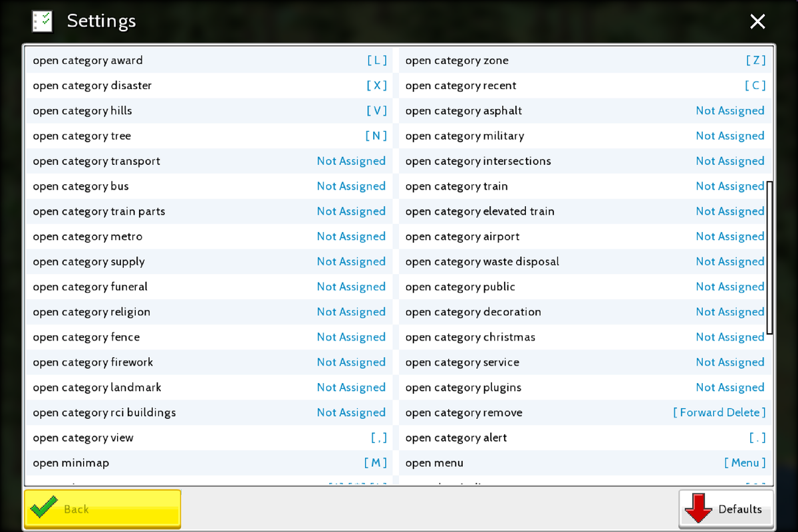Image resolution: width=798 pixels, height=532 pixels.
Task: Select the open minimap row
Action: pos(209,463)
